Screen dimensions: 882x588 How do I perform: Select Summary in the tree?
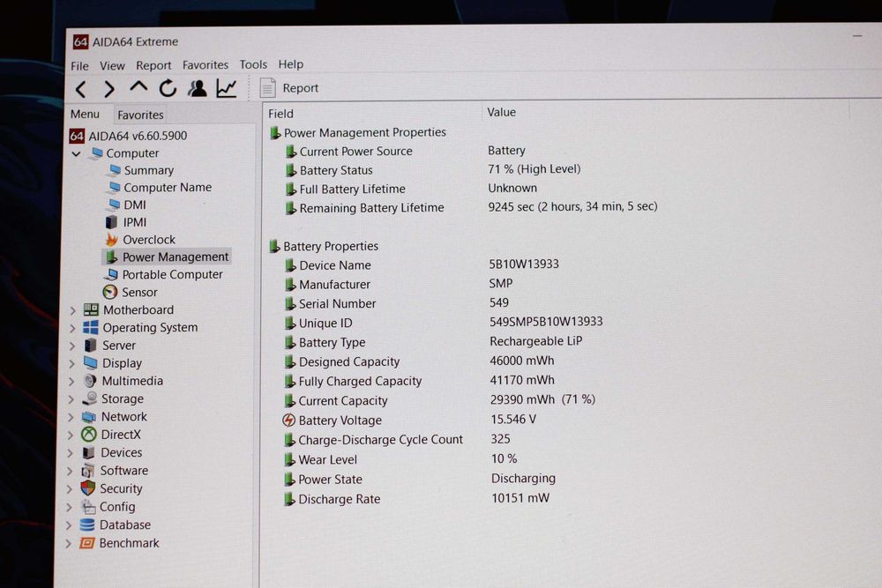pyautogui.click(x=148, y=170)
